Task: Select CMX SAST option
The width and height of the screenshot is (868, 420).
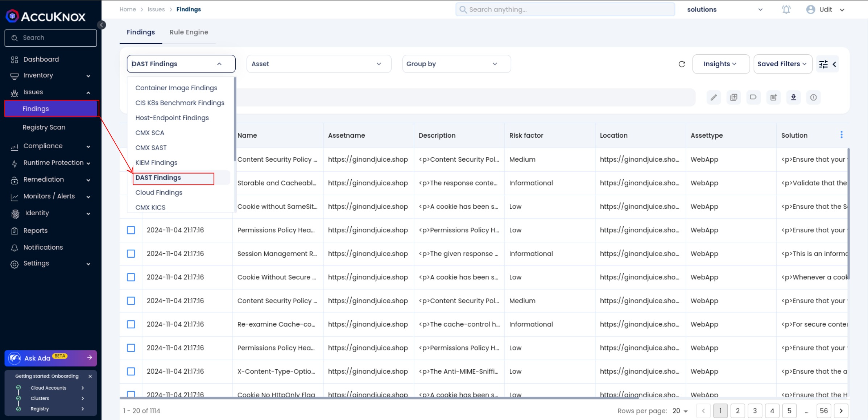Action: (x=151, y=148)
